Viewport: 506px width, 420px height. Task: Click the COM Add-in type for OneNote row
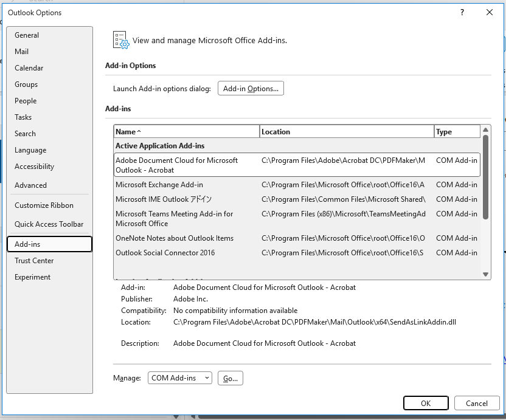click(457, 238)
